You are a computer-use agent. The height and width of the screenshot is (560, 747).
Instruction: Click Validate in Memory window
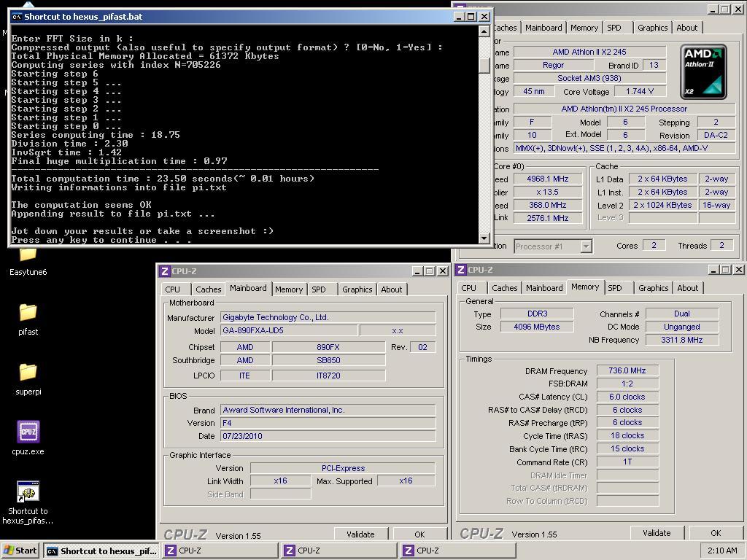[x=657, y=533]
